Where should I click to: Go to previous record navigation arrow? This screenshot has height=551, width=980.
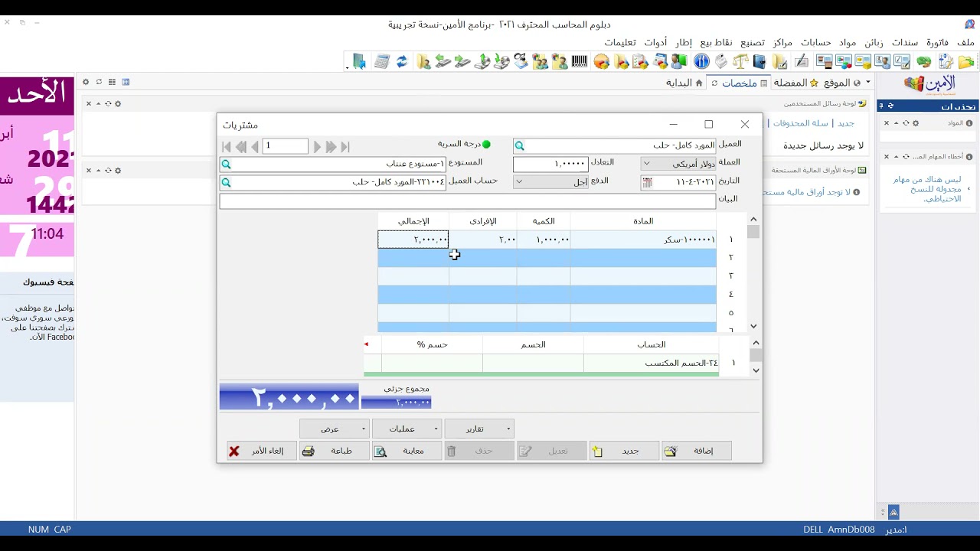pos(255,147)
